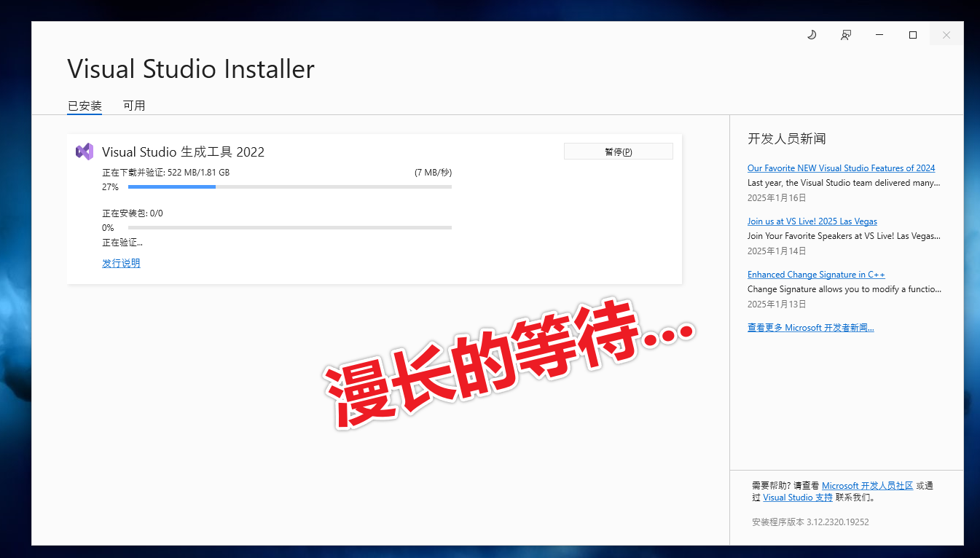This screenshot has width=980, height=558.
Task: Open Enhanced Change Signature in C++ article
Action: (x=816, y=275)
